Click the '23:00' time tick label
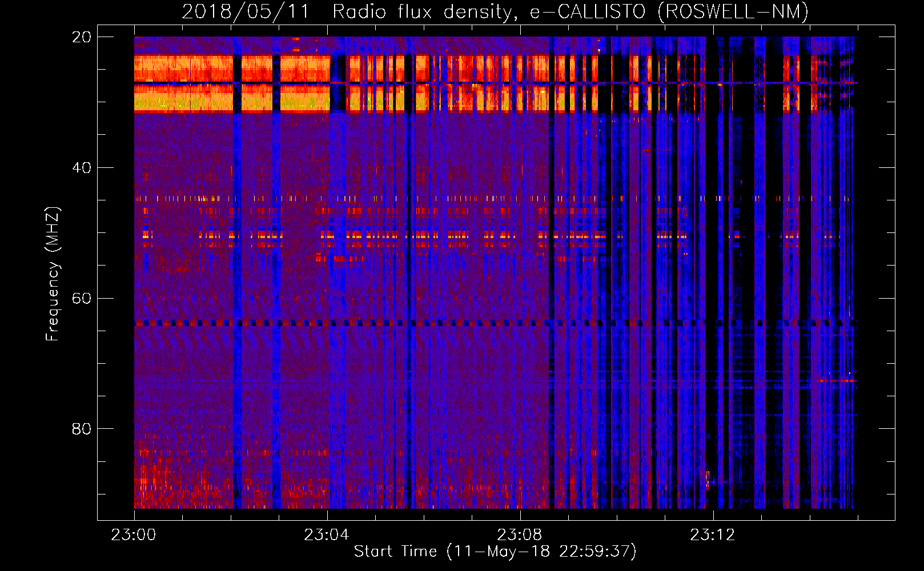Viewport: 924px width, 571px height. (134, 534)
